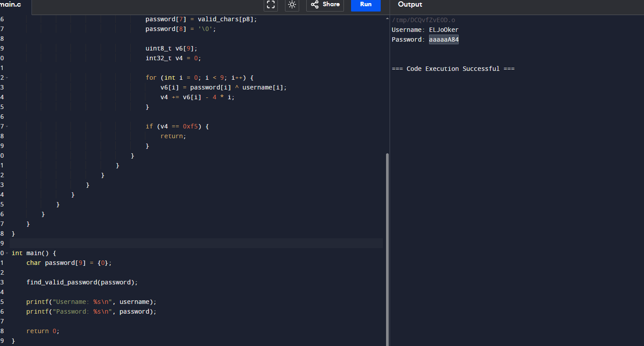This screenshot has height=346, width=644.
Task: Collapse the for loop fold arrow
Action: pyautogui.click(x=7, y=78)
